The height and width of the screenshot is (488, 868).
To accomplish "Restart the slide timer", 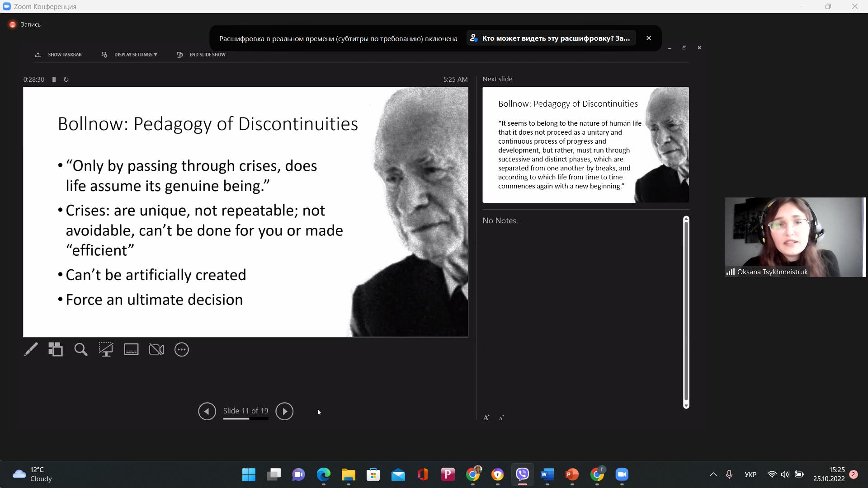I will click(66, 80).
